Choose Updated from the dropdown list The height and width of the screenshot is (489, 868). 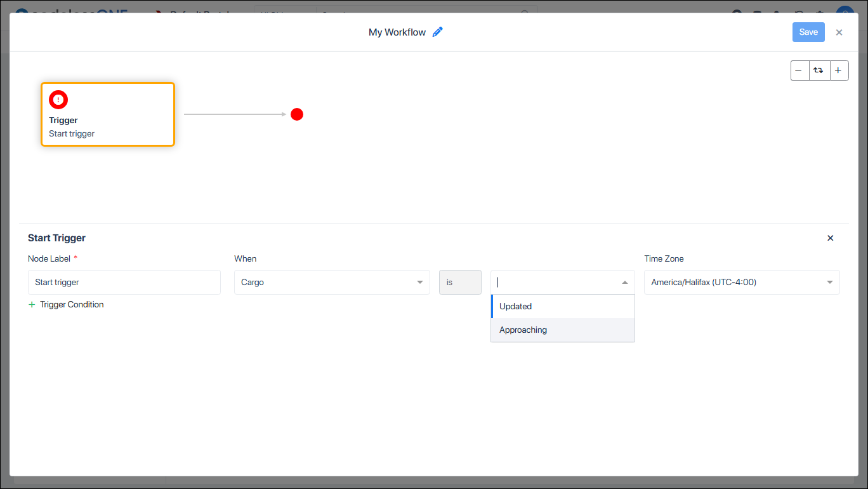coord(563,306)
